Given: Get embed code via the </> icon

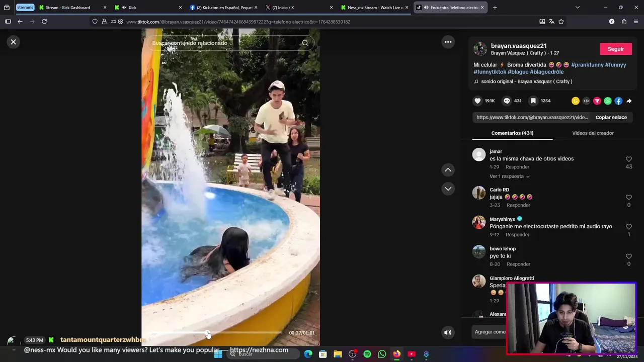Looking at the screenshot, I should click(x=586, y=101).
